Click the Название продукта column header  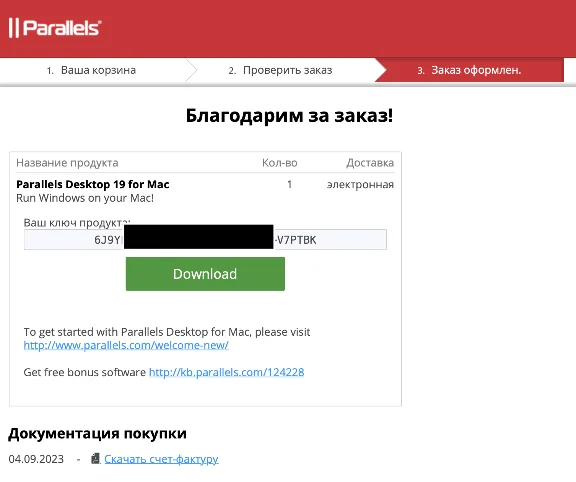(x=67, y=163)
